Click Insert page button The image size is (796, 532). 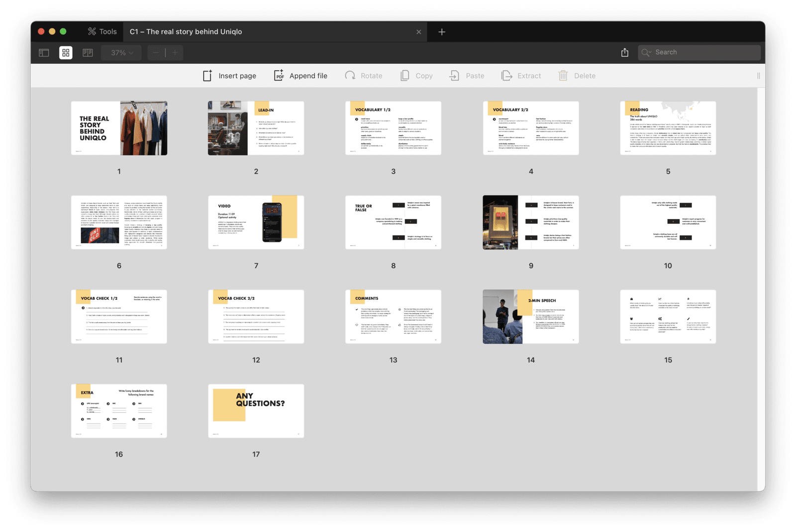[229, 76]
